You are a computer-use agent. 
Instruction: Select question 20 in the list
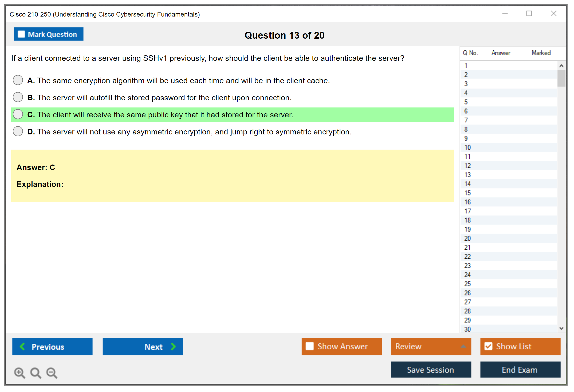(x=467, y=238)
